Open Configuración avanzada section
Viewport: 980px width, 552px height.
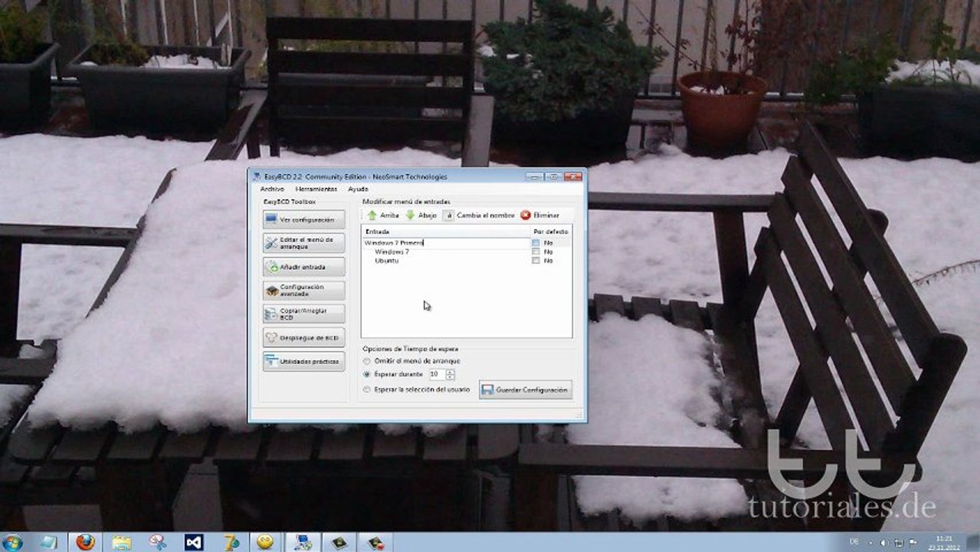(x=304, y=291)
